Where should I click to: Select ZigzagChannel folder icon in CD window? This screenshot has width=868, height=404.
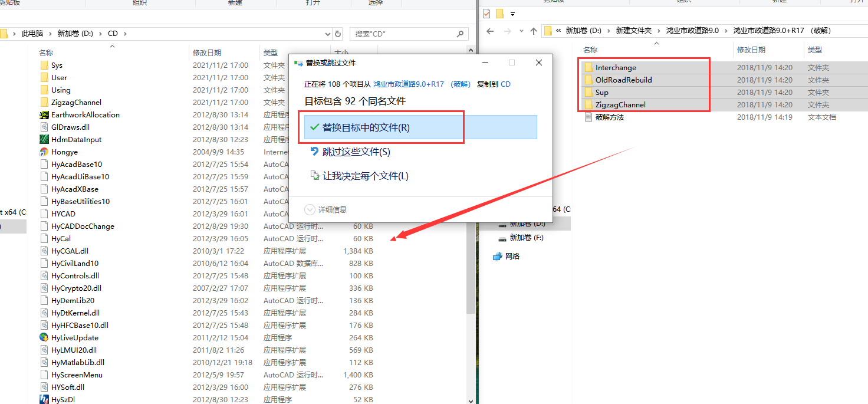[44, 103]
